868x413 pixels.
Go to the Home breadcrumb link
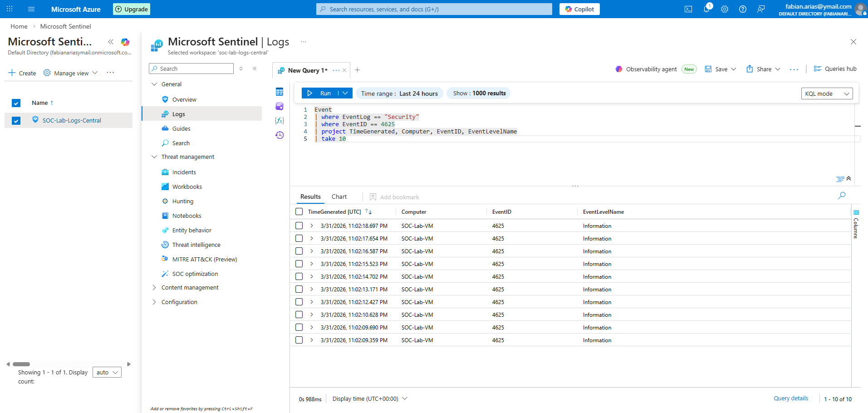pyautogui.click(x=19, y=26)
